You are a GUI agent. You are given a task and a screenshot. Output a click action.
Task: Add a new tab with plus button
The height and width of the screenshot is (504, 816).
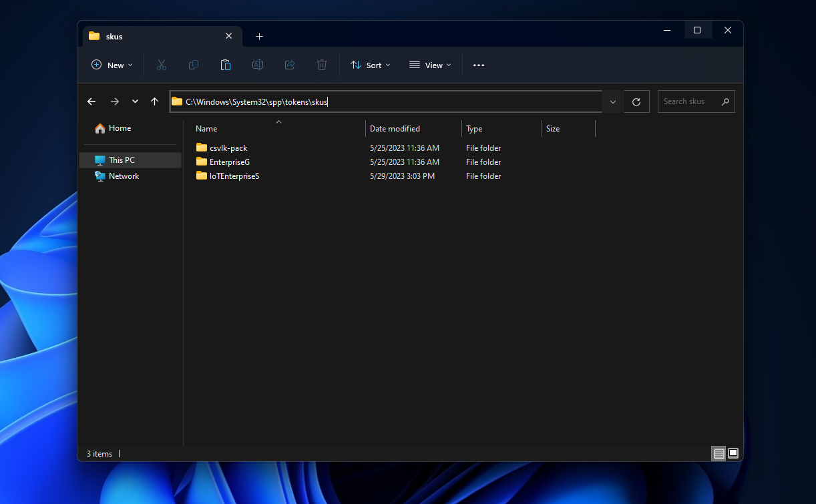point(260,36)
